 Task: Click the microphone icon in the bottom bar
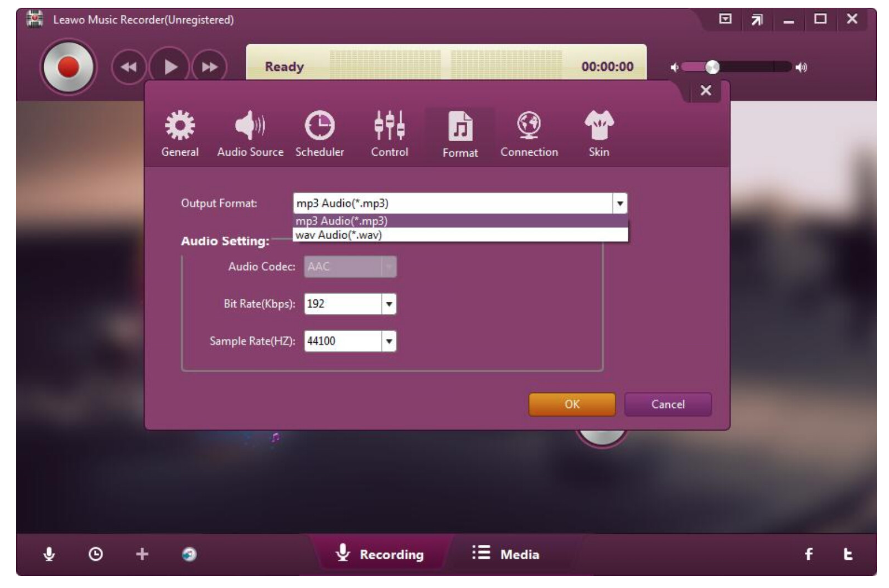coord(49,554)
